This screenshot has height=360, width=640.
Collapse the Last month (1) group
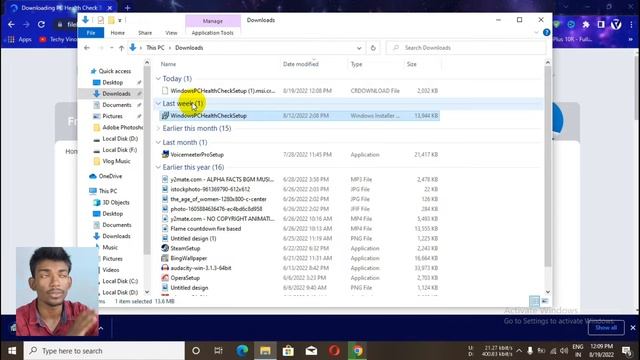pyautogui.click(x=158, y=142)
